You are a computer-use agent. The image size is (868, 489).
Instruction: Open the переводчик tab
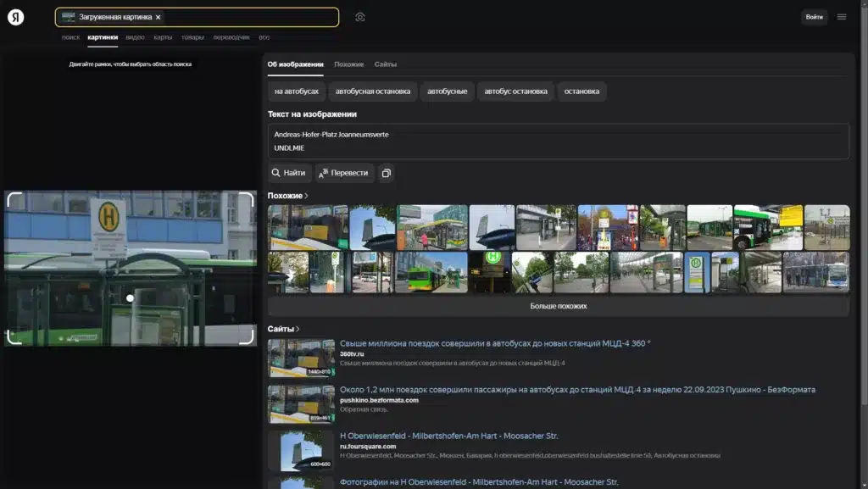[231, 37]
